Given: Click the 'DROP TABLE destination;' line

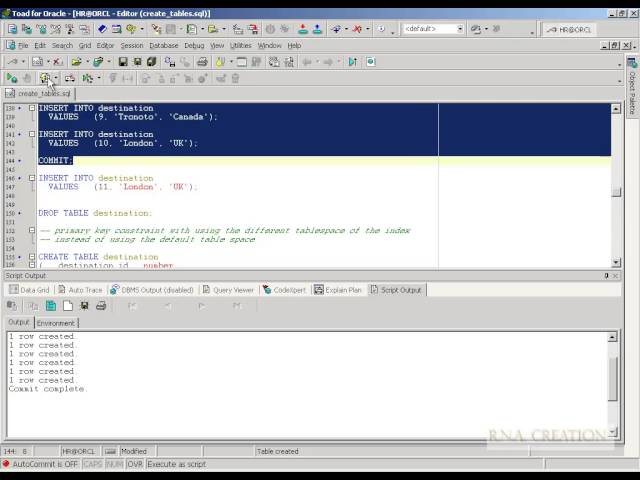Looking at the screenshot, I should (x=95, y=213).
